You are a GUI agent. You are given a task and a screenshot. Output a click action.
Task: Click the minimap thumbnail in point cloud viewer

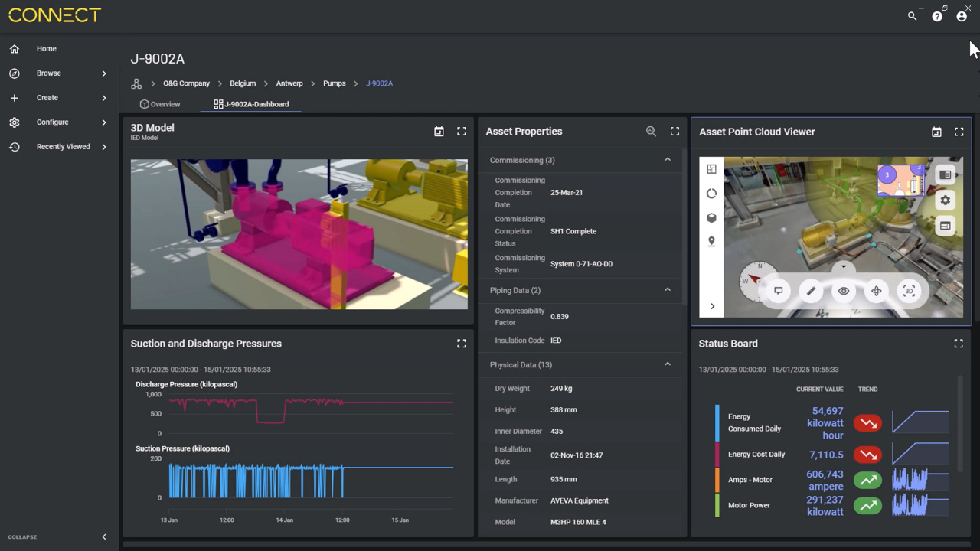(x=900, y=180)
